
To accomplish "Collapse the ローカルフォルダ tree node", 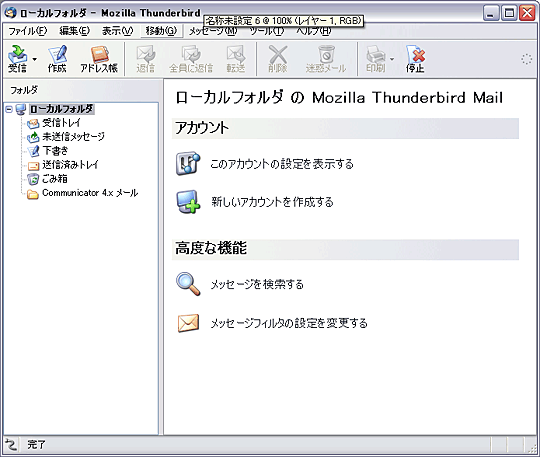I will tap(9, 110).
